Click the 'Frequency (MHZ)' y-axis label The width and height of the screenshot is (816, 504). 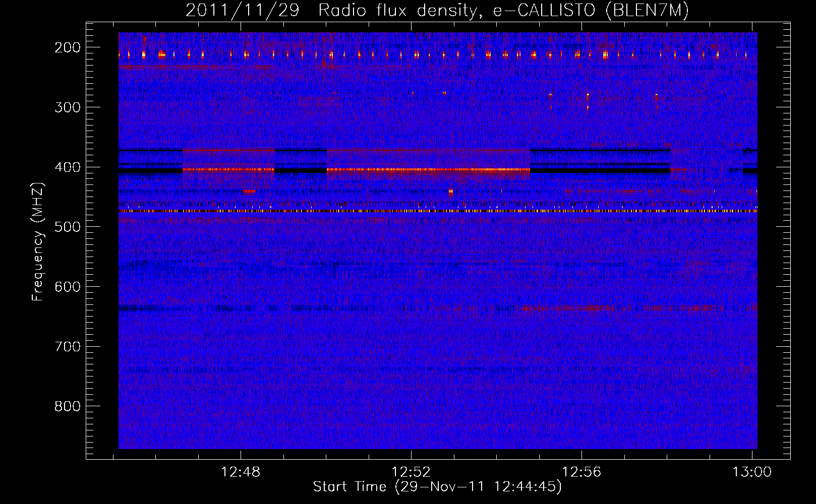point(38,241)
